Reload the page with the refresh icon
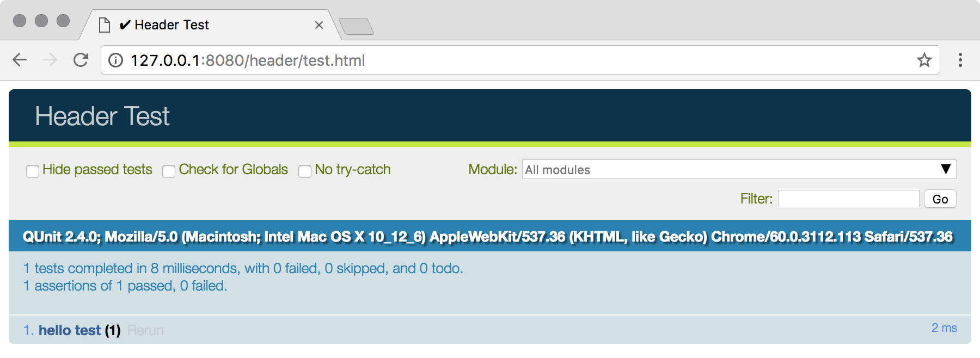 point(81,60)
